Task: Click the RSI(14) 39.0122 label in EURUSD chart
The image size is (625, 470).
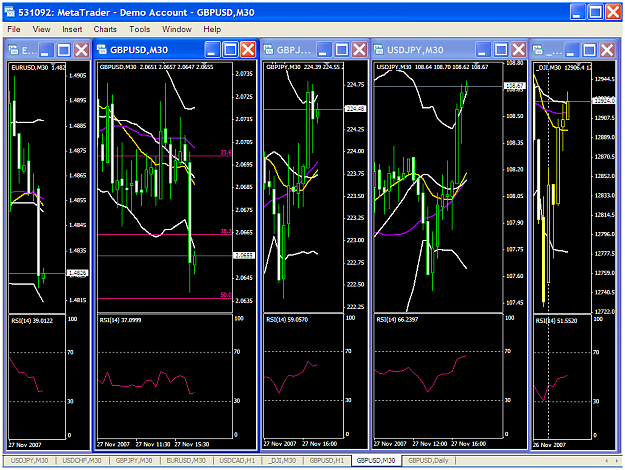Action: pyautogui.click(x=32, y=321)
